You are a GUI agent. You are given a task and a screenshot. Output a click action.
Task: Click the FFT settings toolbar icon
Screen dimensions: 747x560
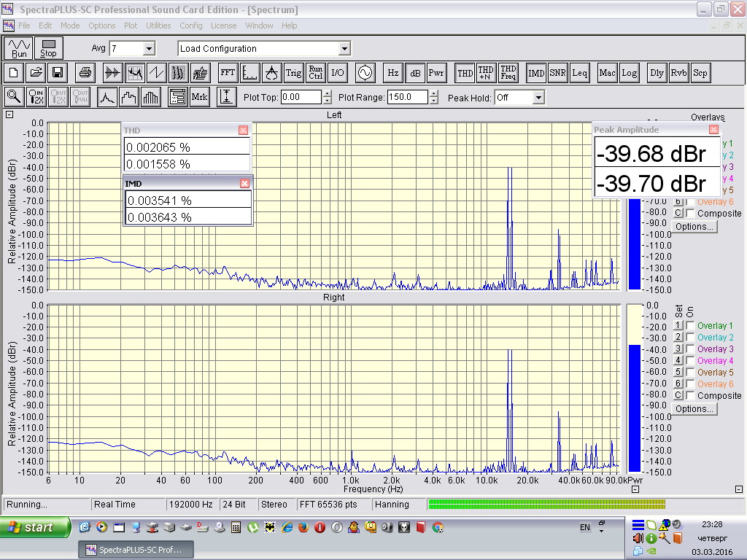coord(228,73)
